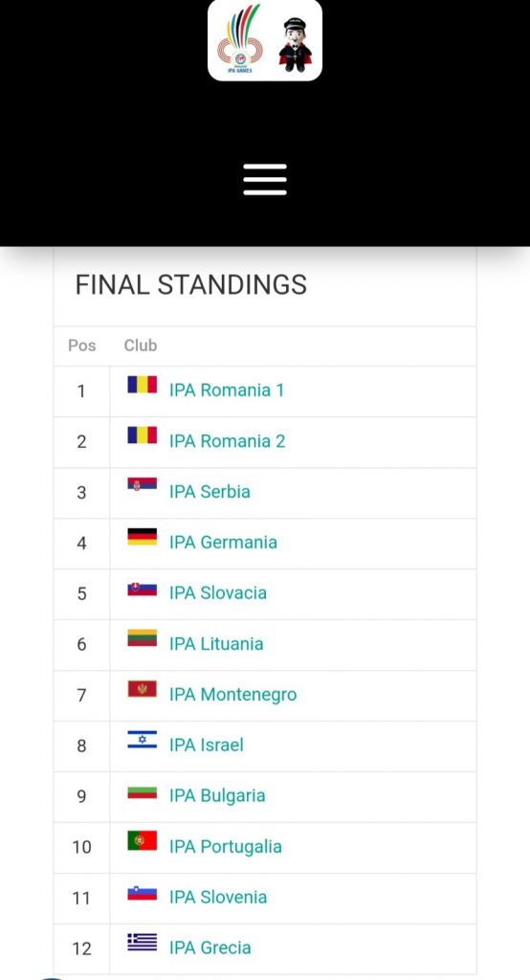Open the IPA Romania 2 team link
Image resolution: width=530 pixels, height=980 pixels.
click(227, 441)
